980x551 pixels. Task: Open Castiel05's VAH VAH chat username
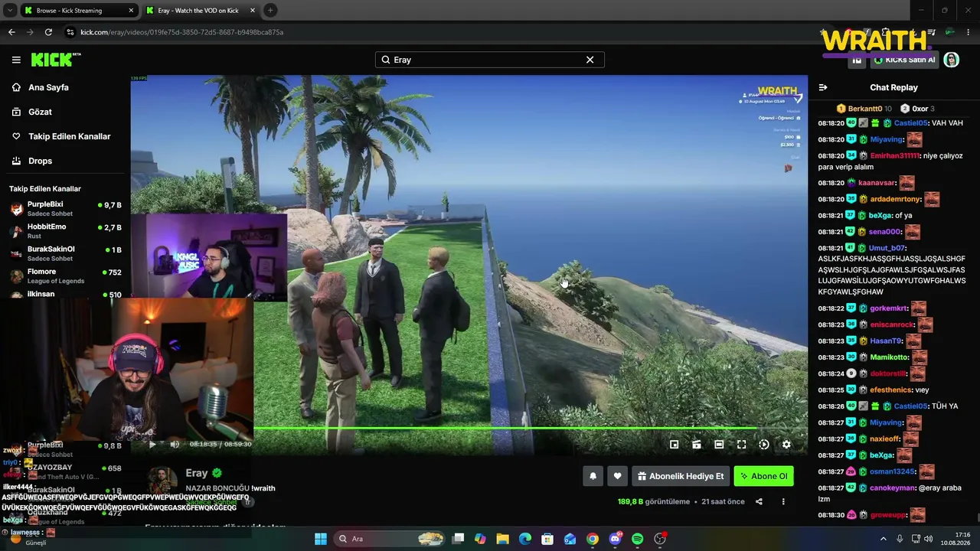(x=910, y=123)
